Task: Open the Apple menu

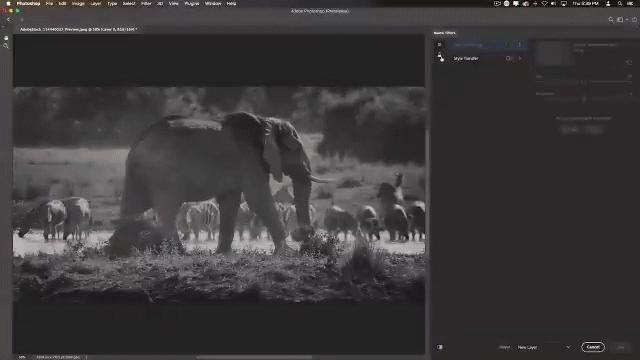Action: pos(8,4)
